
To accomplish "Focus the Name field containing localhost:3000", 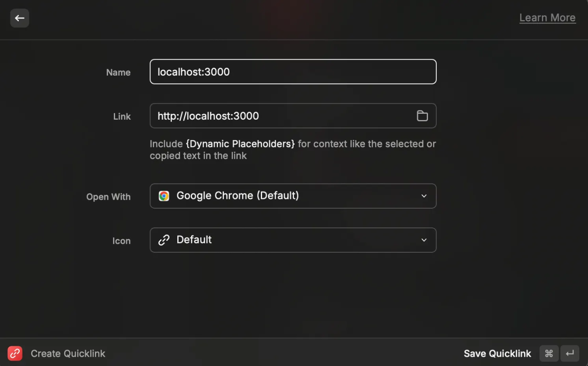I will coord(293,72).
